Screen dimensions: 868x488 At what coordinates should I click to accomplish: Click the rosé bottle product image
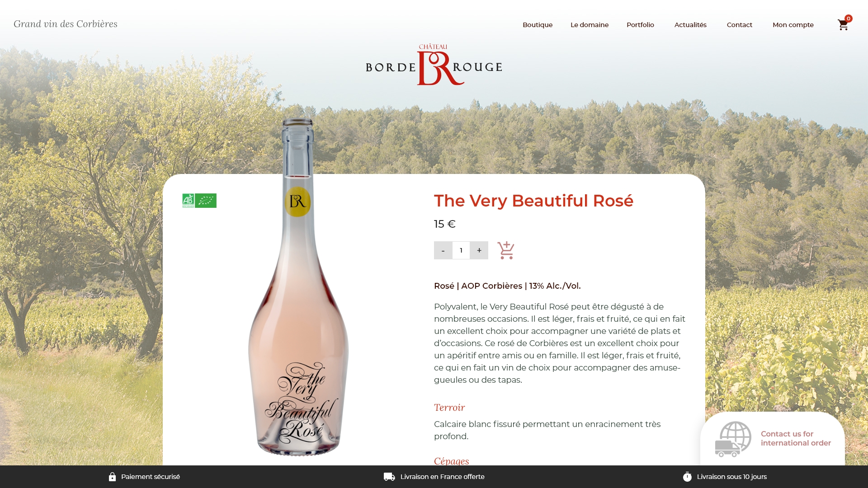point(298,287)
